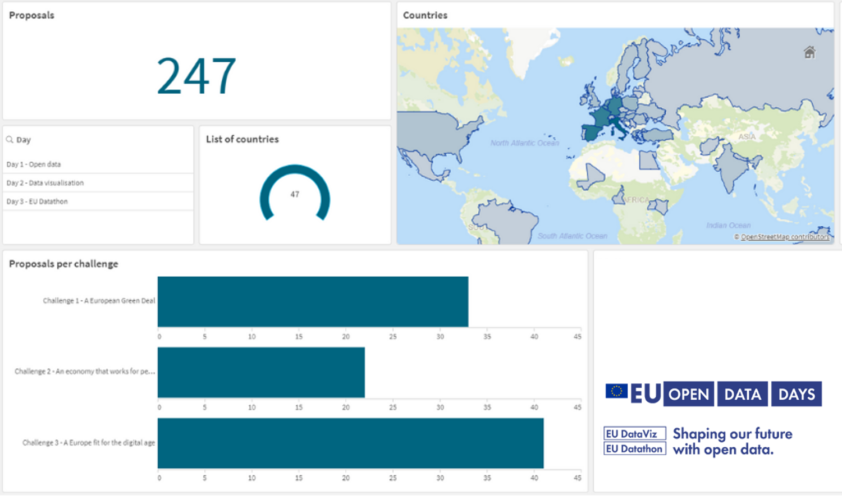This screenshot has height=504, width=842.
Task: Click the Challenge 2 - An economy label
Action: (85, 372)
